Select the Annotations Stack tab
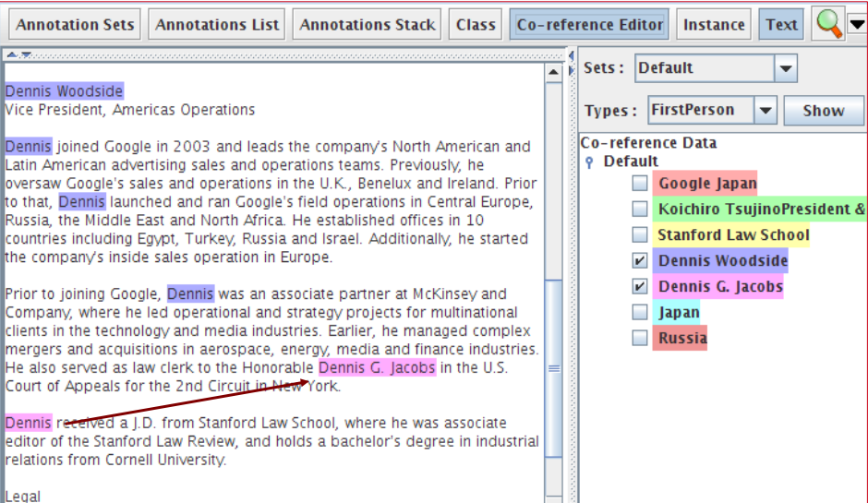 pyautogui.click(x=368, y=25)
